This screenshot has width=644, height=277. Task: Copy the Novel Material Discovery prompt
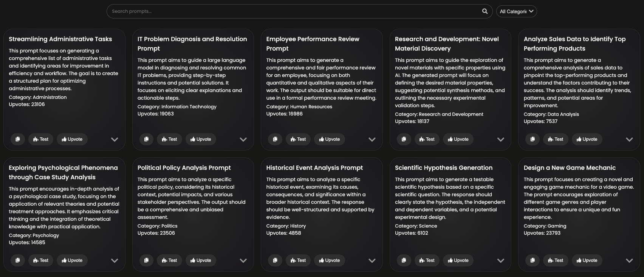tap(404, 139)
